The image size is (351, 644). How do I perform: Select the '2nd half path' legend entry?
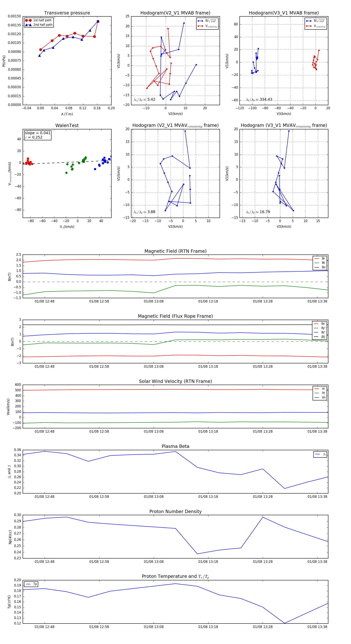tap(38, 25)
